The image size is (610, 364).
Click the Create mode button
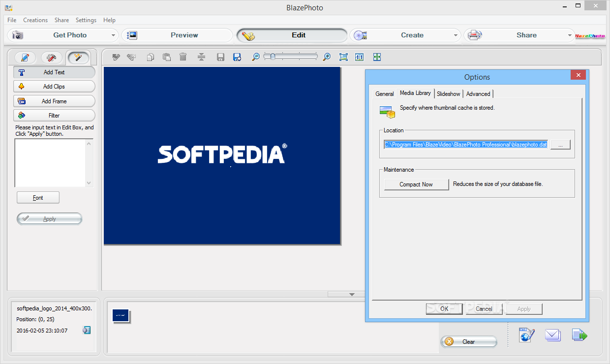coord(405,35)
